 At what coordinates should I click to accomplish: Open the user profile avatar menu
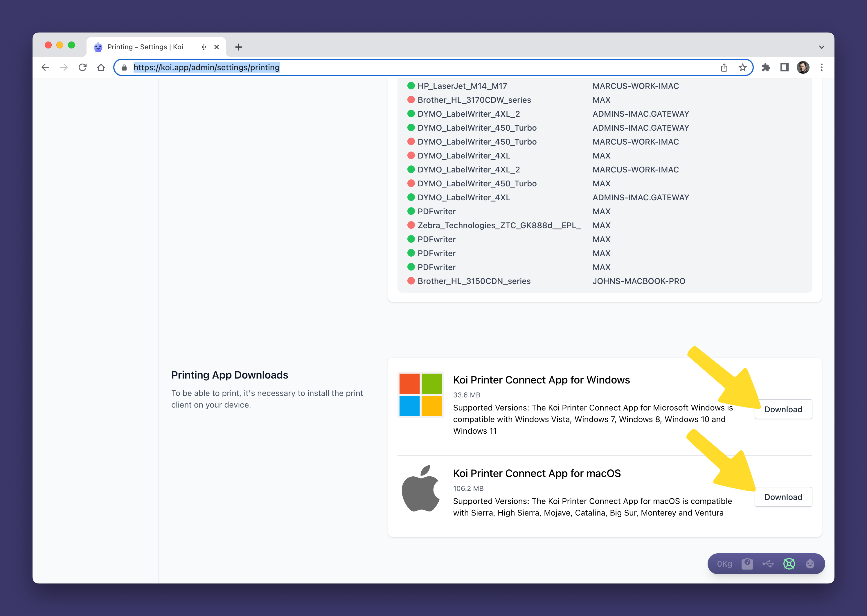803,68
